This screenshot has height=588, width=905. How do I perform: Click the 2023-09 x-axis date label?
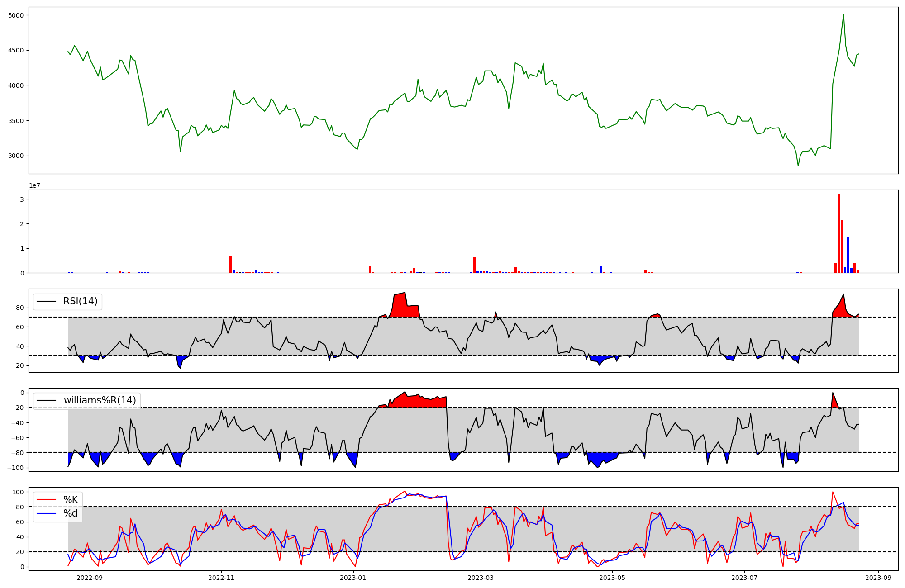click(x=878, y=578)
